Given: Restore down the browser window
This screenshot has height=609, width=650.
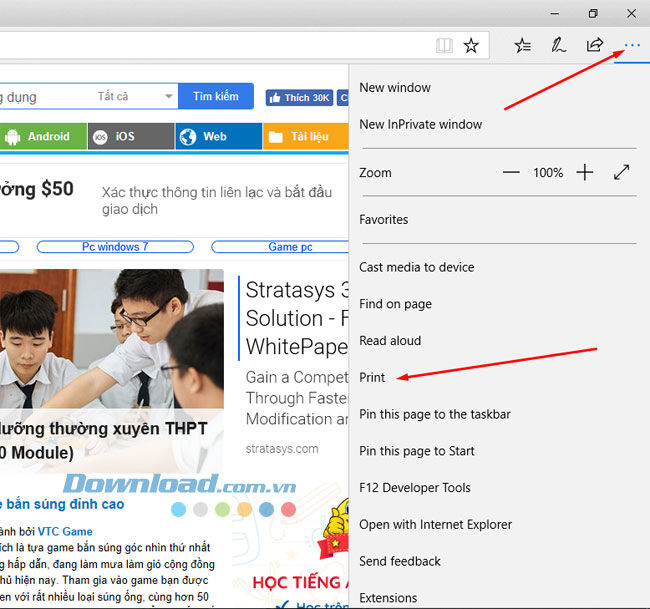Looking at the screenshot, I should click(593, 13).
